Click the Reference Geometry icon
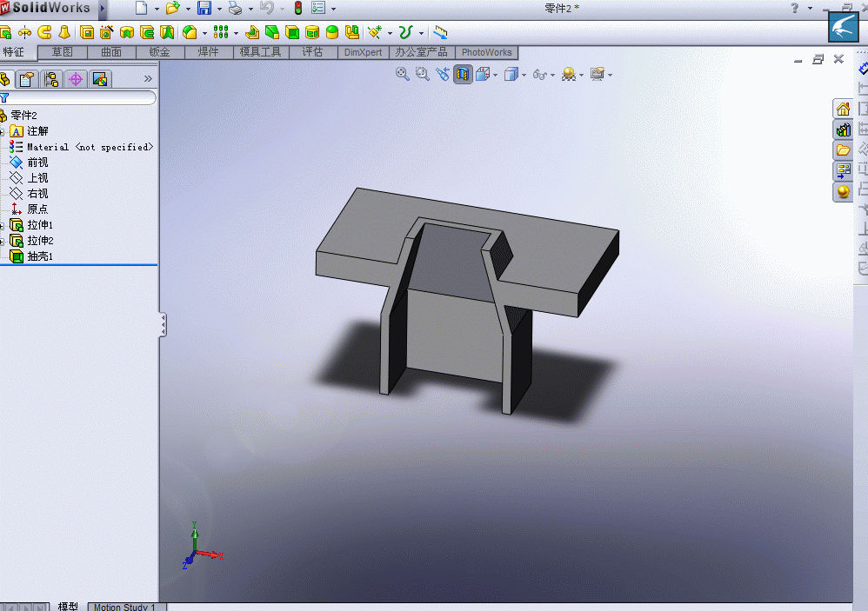 pos(376,33)
